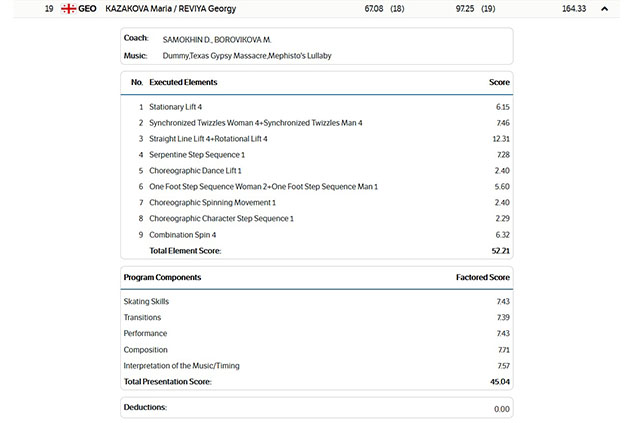Click Straight Line Lift 4+Rotational Lift 4

[x=208, y=138]
